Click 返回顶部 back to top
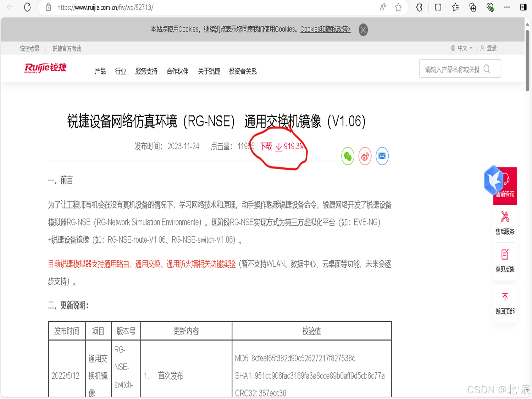The width and height of the screenshot is (532, 399). [505, 304]
